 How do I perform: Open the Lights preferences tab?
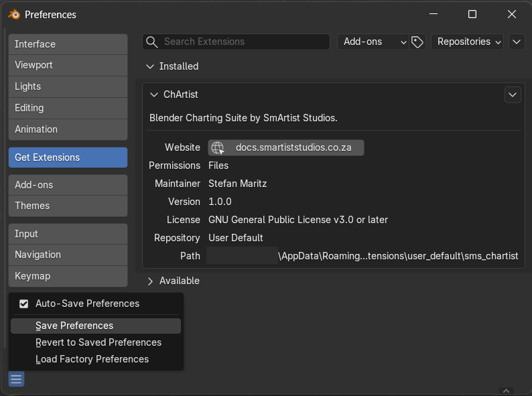coord(68,86)
